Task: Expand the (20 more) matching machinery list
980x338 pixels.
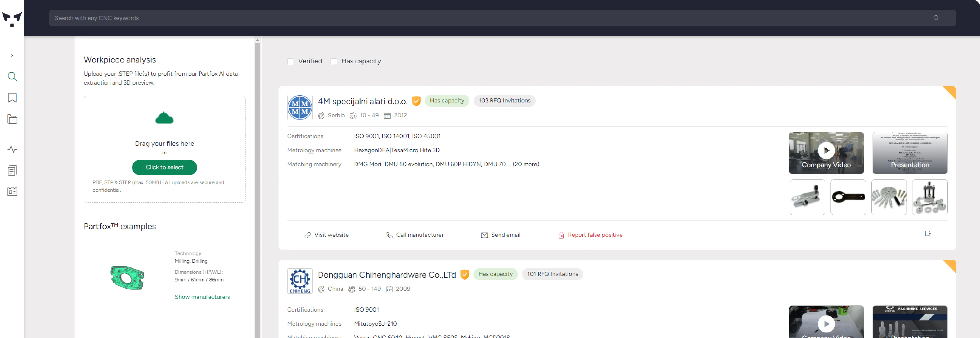Action: coord(525,165)
